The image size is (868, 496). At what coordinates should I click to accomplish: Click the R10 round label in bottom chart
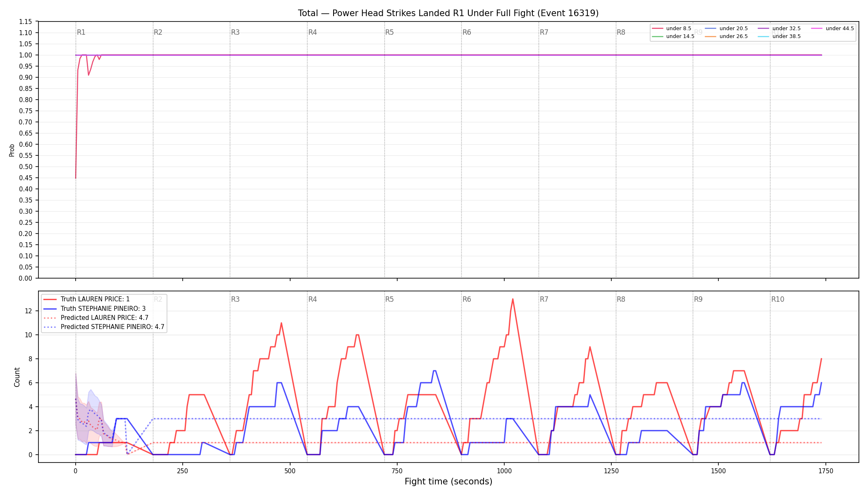click(778, 299)
